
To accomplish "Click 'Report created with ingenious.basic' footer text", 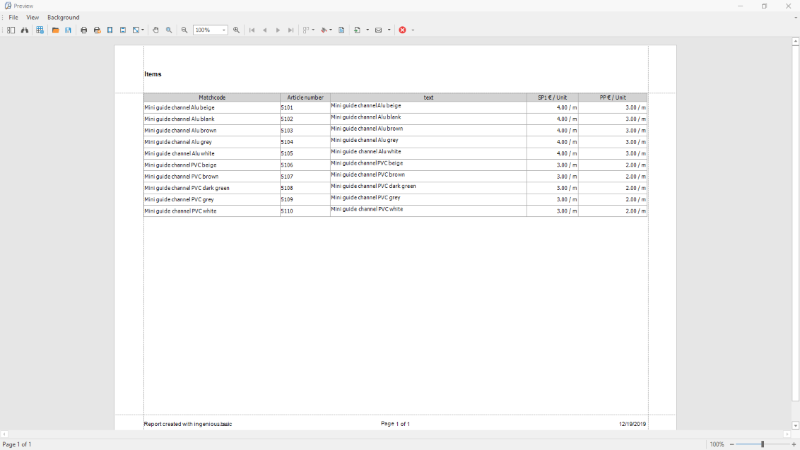I will coord(188,424).
